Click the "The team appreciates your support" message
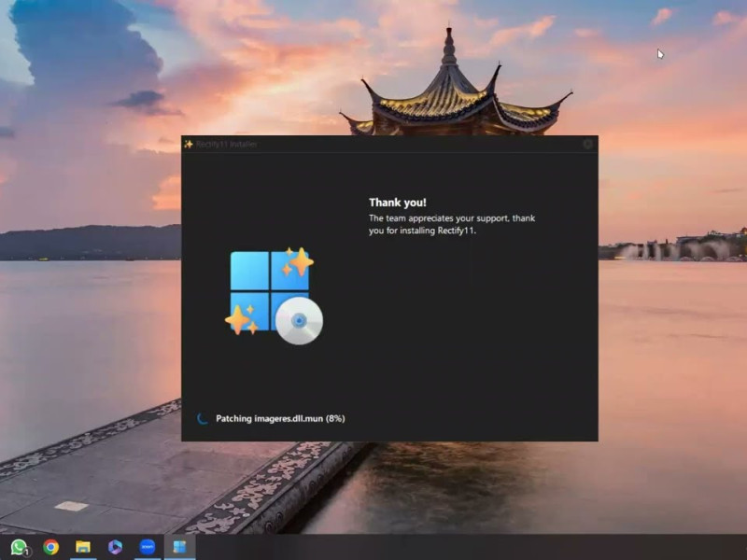This screenshot has height=560, width=747. tap(452, 224)
